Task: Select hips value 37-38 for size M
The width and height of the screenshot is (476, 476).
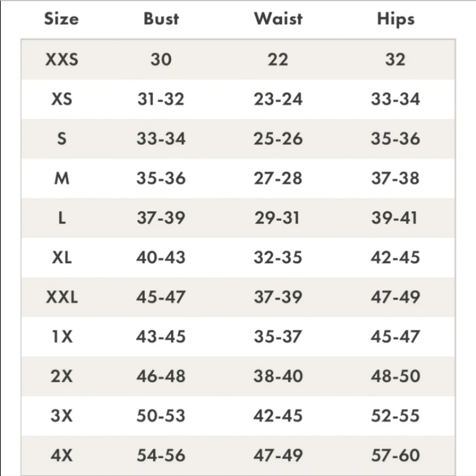Action: tap(395, 178)
